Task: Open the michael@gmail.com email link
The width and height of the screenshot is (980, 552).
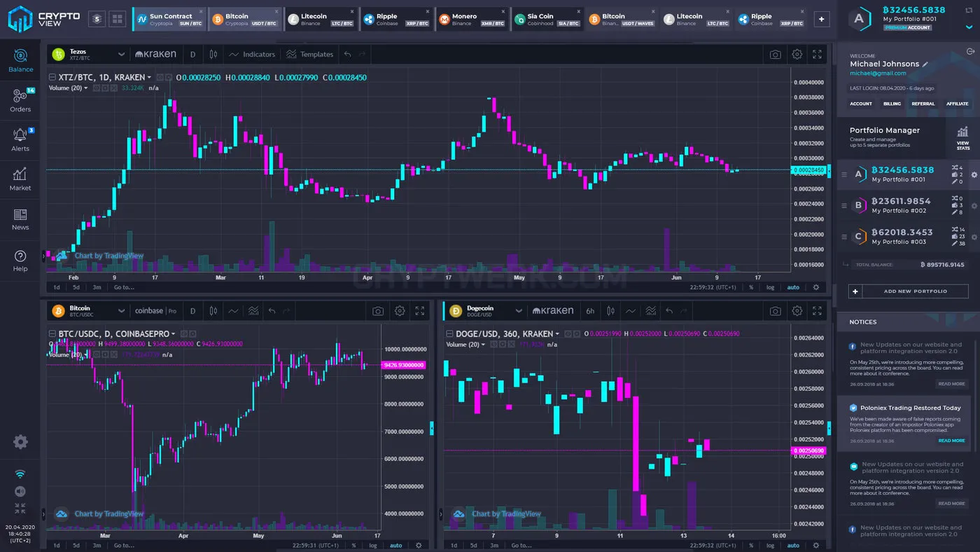Action: click(878, 73)
